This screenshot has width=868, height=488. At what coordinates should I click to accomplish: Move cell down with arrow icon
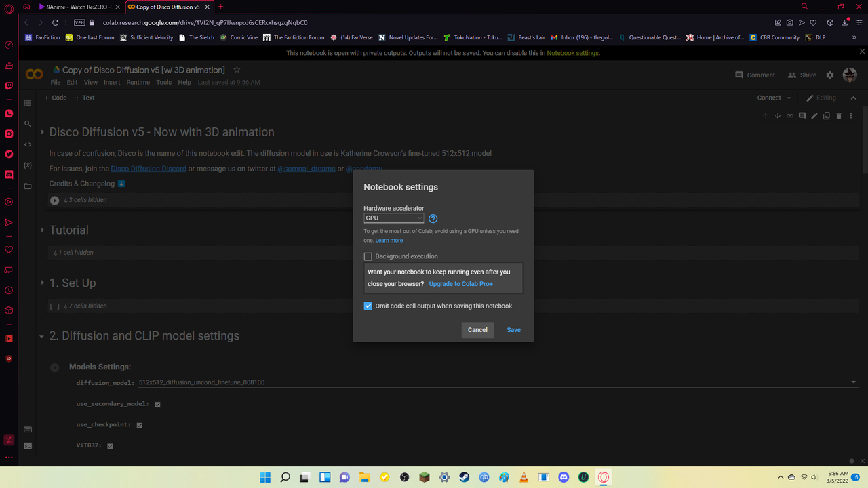(x=778, y=116)
